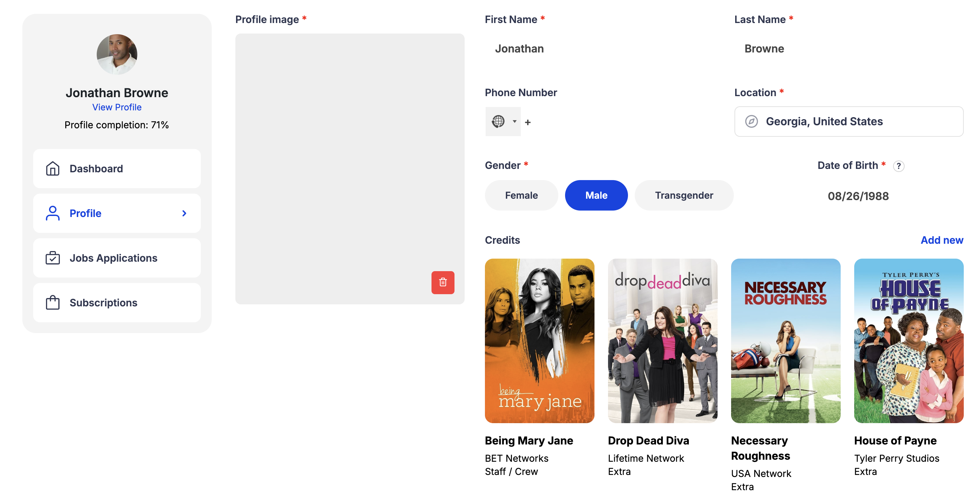Click the red trash delete image icon
This screenshot has height=501, width=980.
tap(442, 282)
